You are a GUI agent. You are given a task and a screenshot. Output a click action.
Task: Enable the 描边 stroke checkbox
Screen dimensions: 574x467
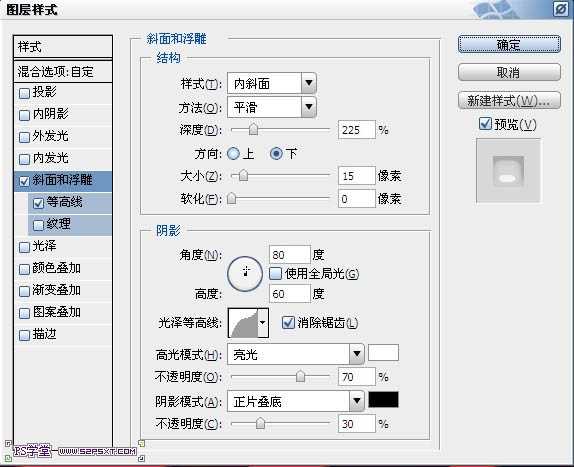click(x=24, y=335)
